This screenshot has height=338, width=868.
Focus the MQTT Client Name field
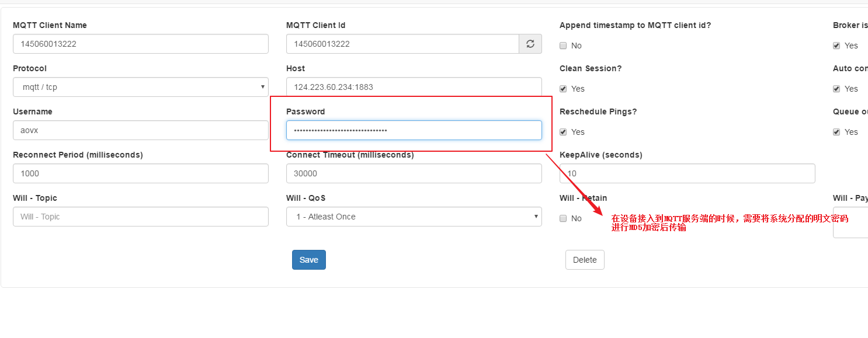coord(140,44)
